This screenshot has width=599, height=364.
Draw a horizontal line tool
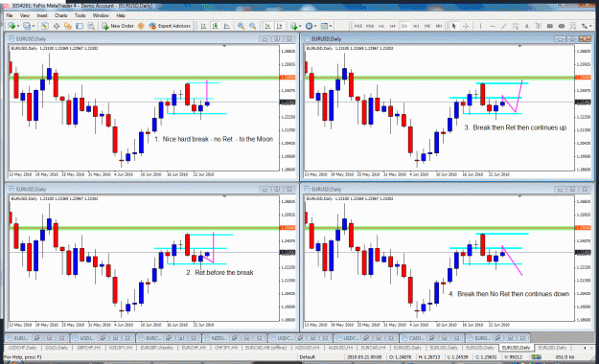click(493, 26)
